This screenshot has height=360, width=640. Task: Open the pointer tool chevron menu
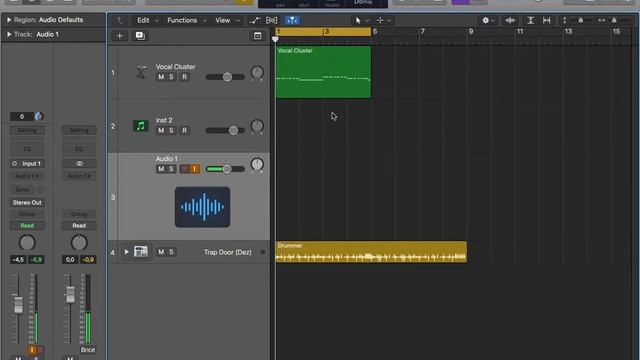tap(367, 20)
